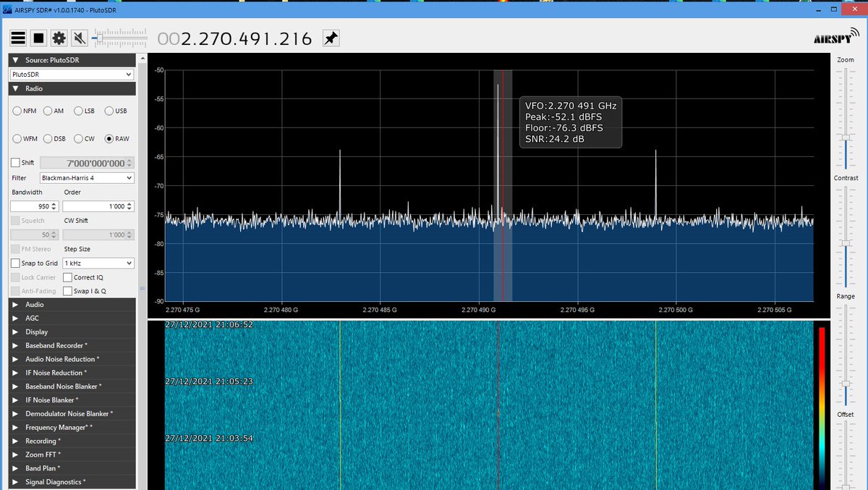Toggle mute with the speaker icon

(x=80, y=38)
